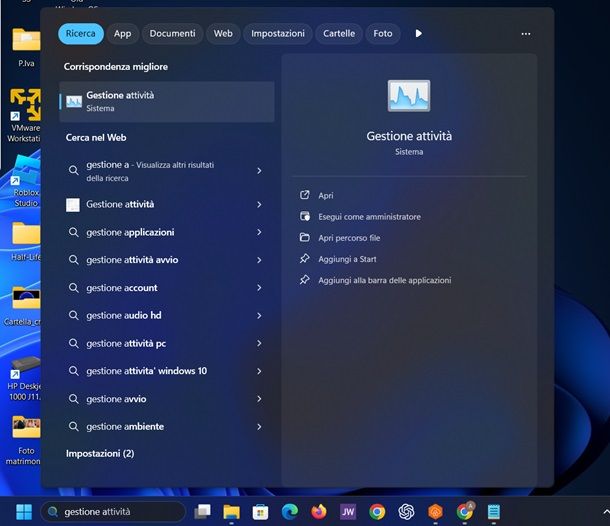Choose the Foto filter tab
Image resolution: width=610 pixels, height=526 pixels.
pos(383,33)
